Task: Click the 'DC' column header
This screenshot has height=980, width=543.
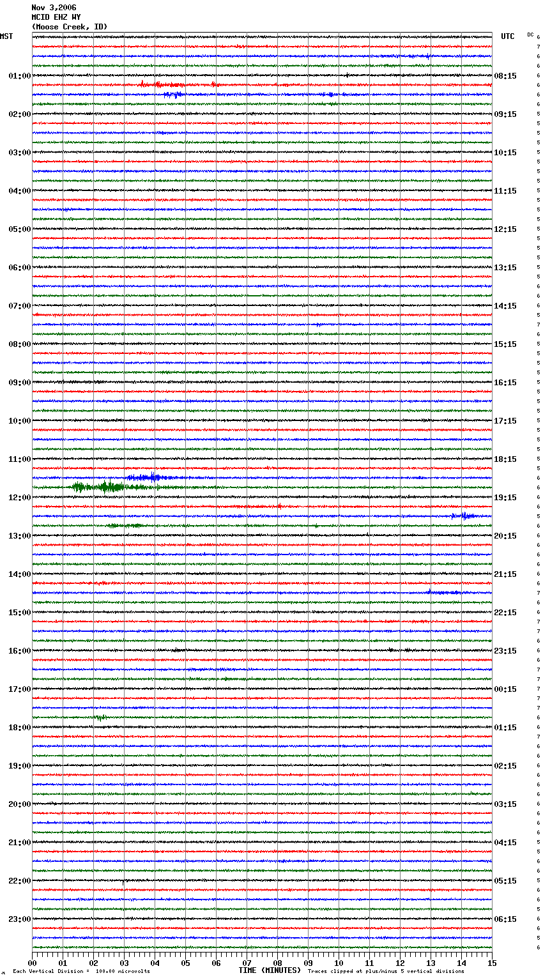Action: 530,34
